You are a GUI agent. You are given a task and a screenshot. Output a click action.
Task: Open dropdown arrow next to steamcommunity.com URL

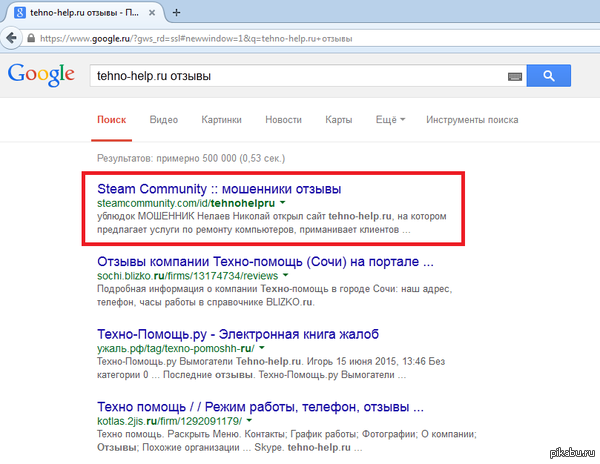click(283, 203)
